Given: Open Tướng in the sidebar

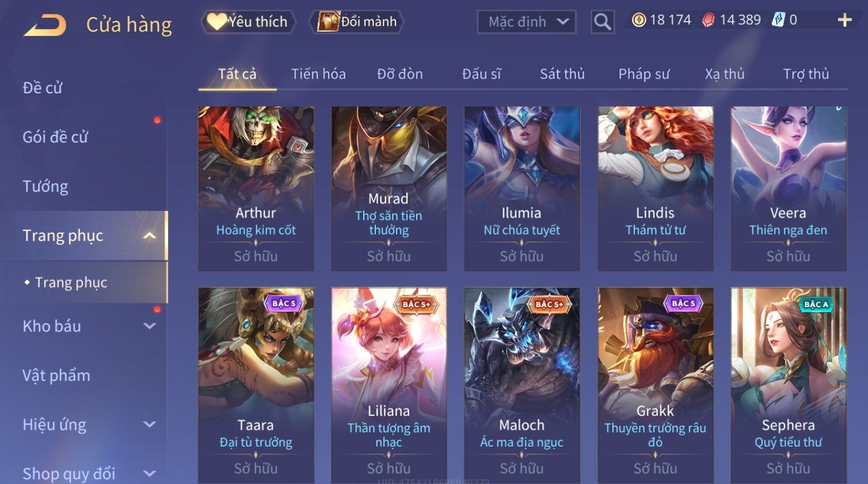Looking at the screenshot, I should tap(45, 187).
